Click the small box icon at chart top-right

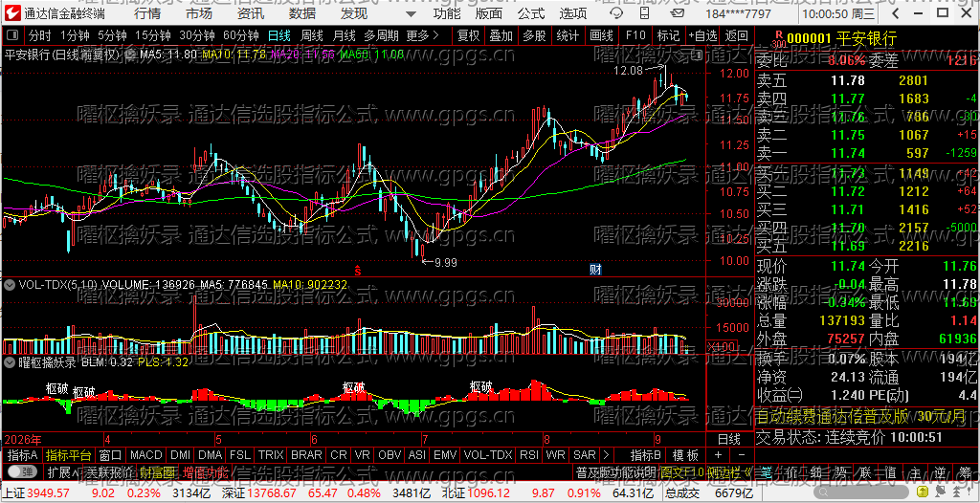pyautogui.click(x=697, y=55)
